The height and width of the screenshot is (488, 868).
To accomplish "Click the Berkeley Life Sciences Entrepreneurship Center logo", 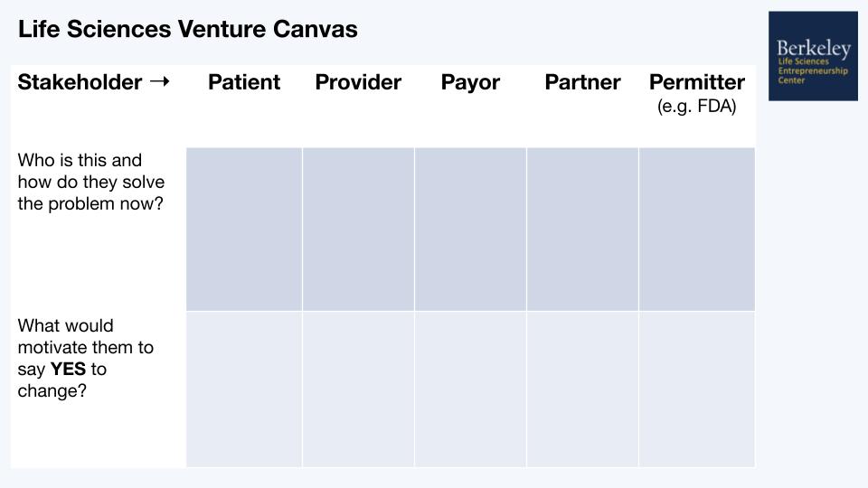I will coord(813,55).
